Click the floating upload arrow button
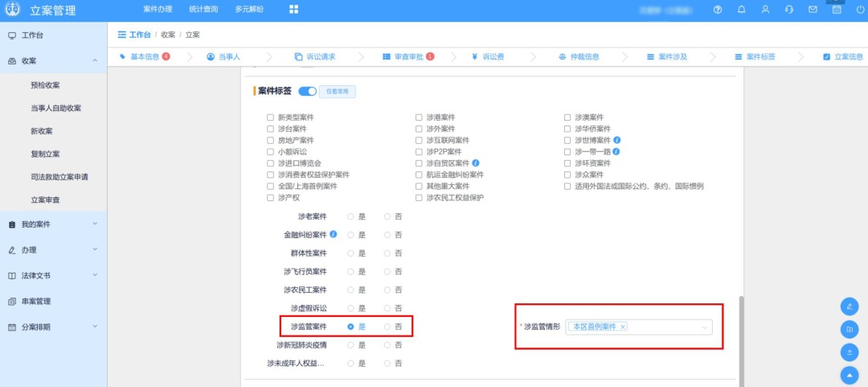The width and height of the screenshot is (868, 387). [850, 352]
